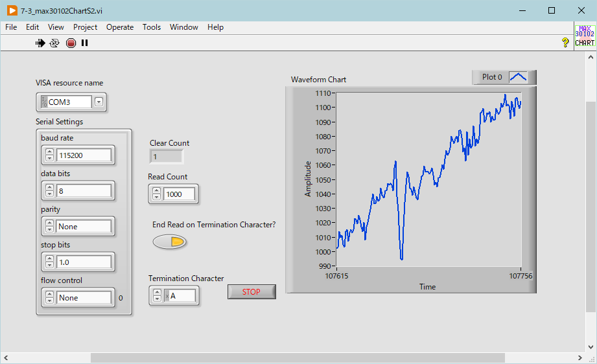Click the Read Count field showing 1000
This screenshot has width=597, height=364.
pos(180,194)
